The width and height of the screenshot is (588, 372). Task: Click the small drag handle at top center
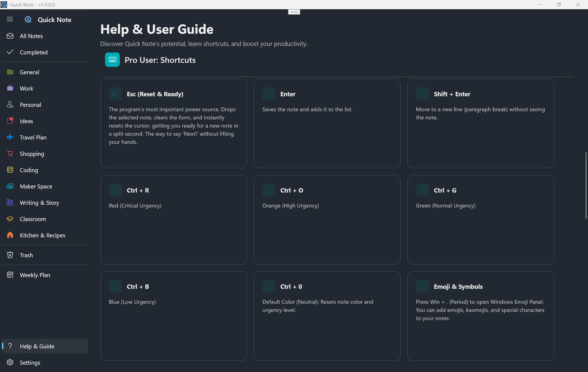pos(294,12)
